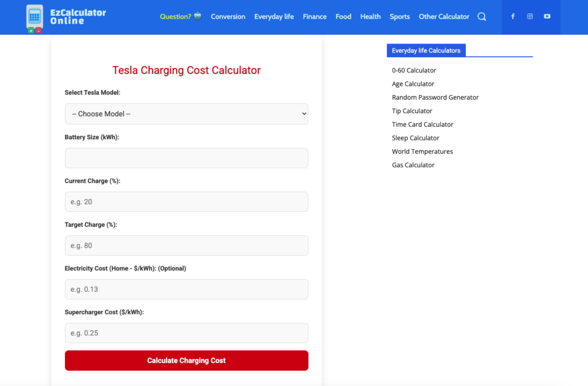This screenshot has height=386, width=588.
Task: Open the Other Calculator menu
Action: coord(444,17)
